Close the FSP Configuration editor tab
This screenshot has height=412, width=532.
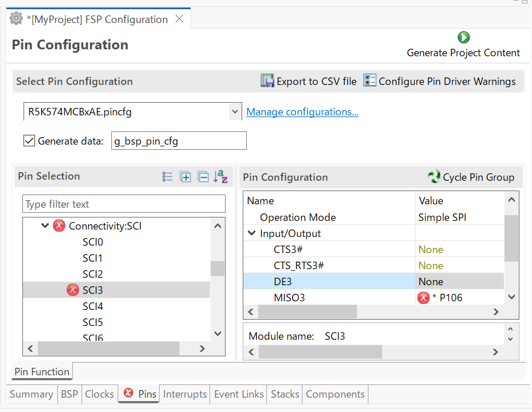click(x=179, y=19)
